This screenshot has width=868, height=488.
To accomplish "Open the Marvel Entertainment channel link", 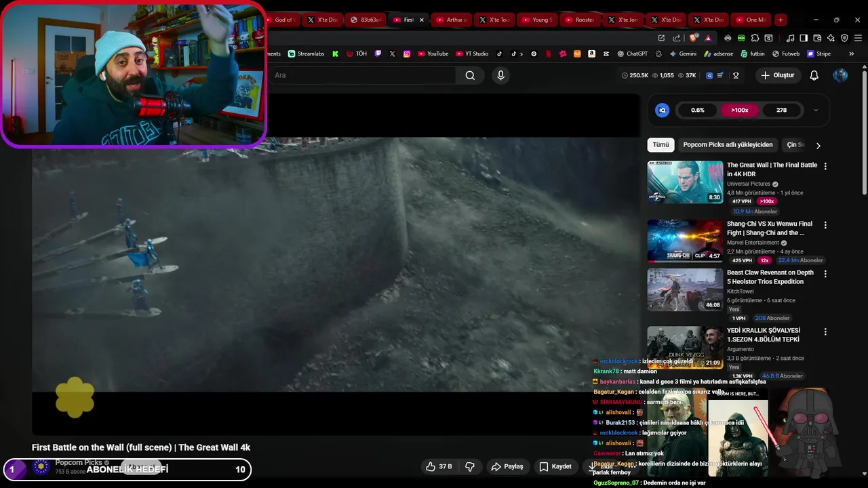I will (x=753, y=243).
